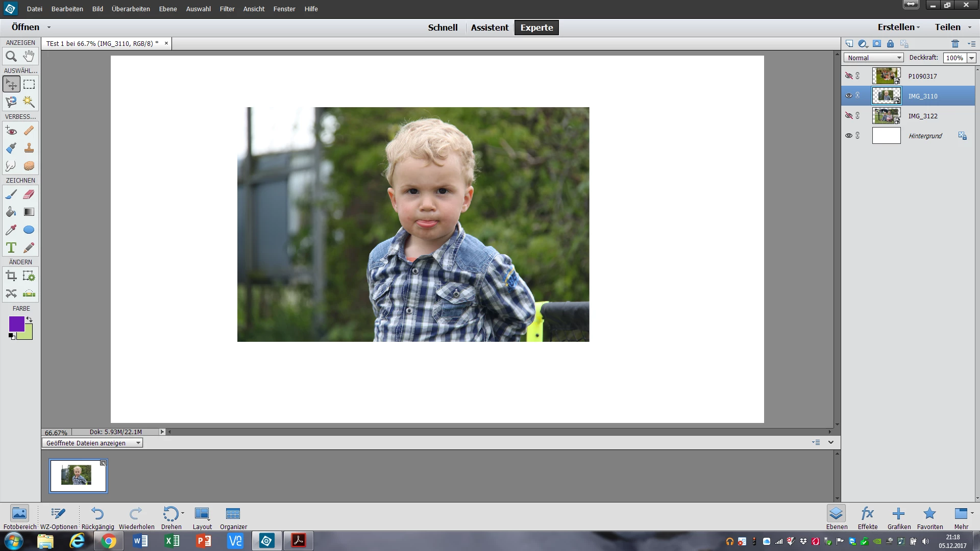
Task: Click the Rückgängig undo button
Action: [97, 518]
